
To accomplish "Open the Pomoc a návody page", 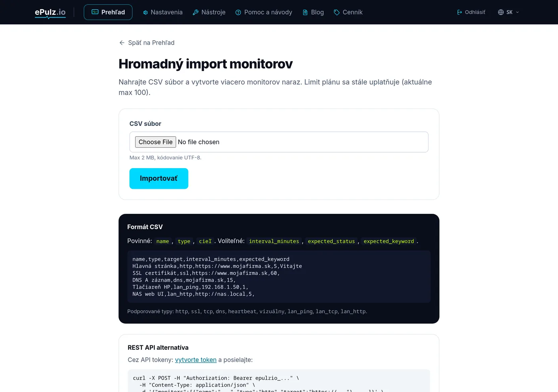I will coord(264,12).
